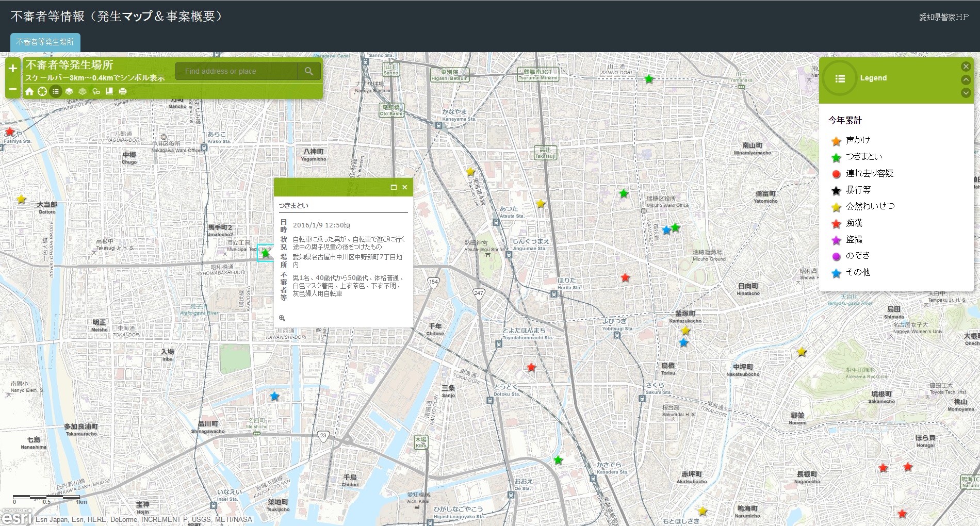
Task: Expand the Legend panel with down chevron
Action: coord(966,93)
